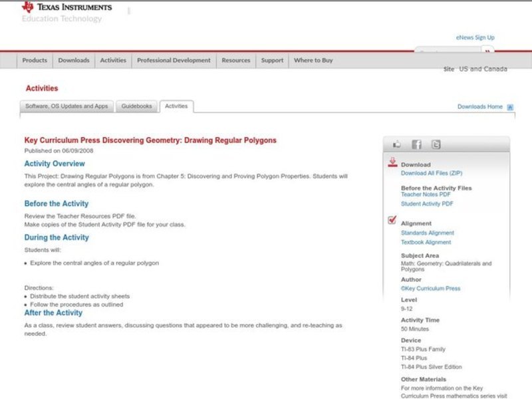Expand the Downloads navigation menu
The image size is (532, 399).
tap(73, 61)
